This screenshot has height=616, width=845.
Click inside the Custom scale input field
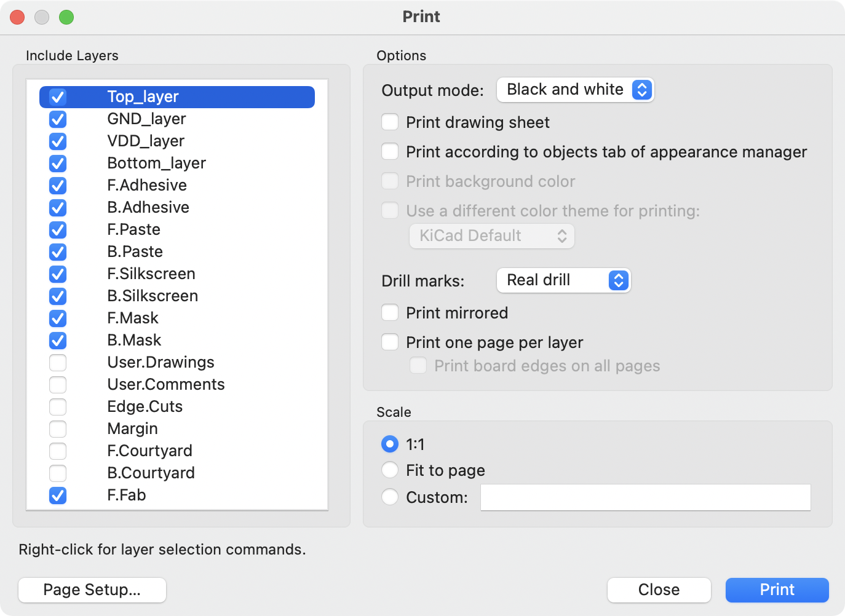[x=645, y=497]
